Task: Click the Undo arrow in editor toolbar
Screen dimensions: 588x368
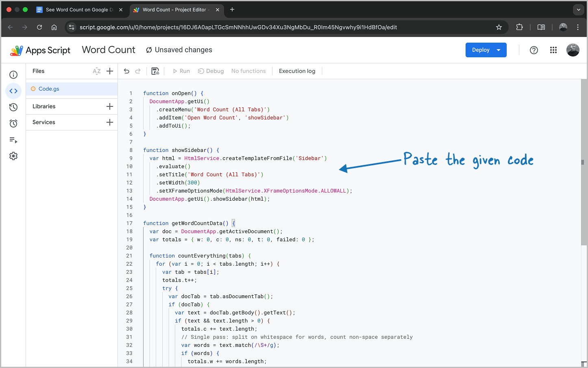Action: (x=126, y=71)
